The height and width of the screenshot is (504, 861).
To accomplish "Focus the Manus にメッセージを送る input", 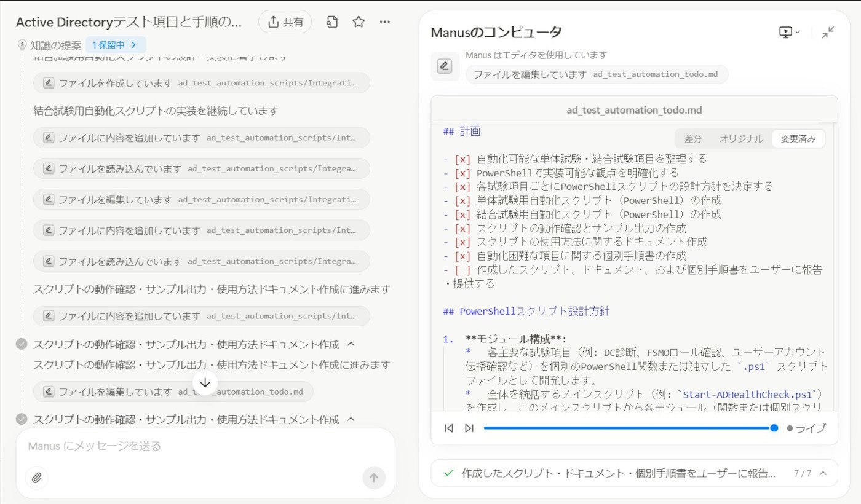I will [x=205, y=446].
